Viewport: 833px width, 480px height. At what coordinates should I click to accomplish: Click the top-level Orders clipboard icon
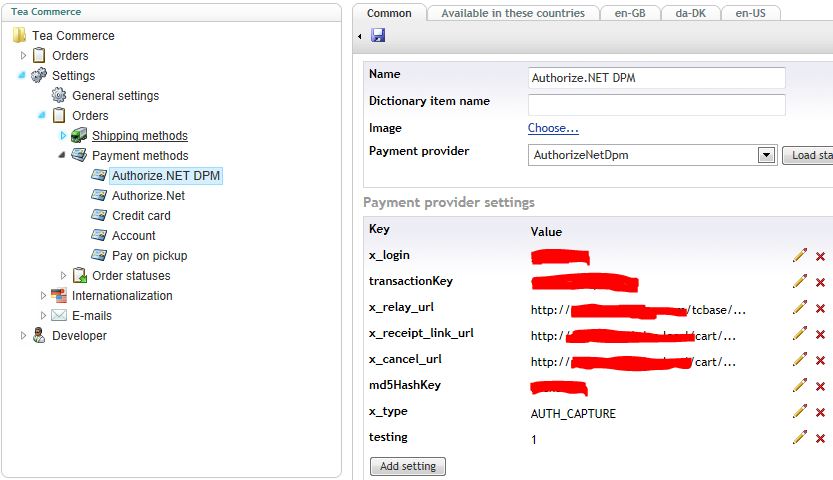click(x=39, y=55)
